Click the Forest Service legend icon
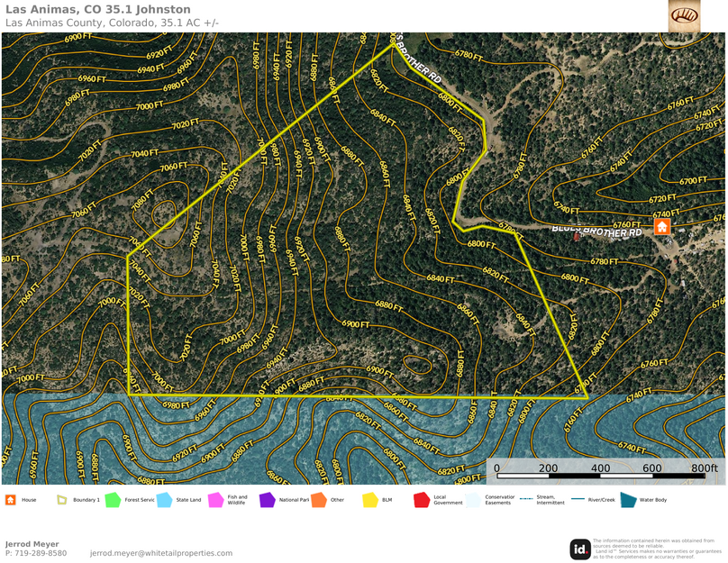This screenshot has width=728, height=563. tap(114, 500)
